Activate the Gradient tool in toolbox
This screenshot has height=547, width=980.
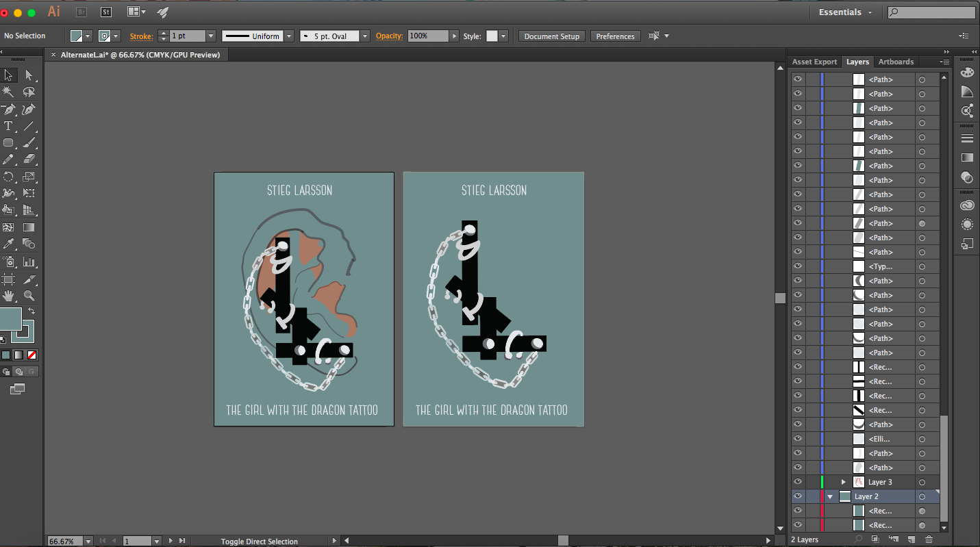click(x=29, y=227)
